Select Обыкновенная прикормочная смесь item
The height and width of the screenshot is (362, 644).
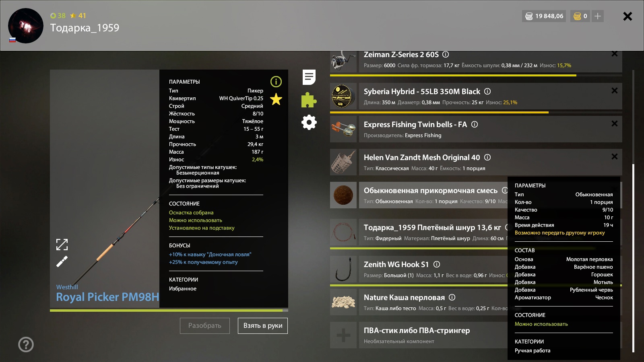pos(431,190)
